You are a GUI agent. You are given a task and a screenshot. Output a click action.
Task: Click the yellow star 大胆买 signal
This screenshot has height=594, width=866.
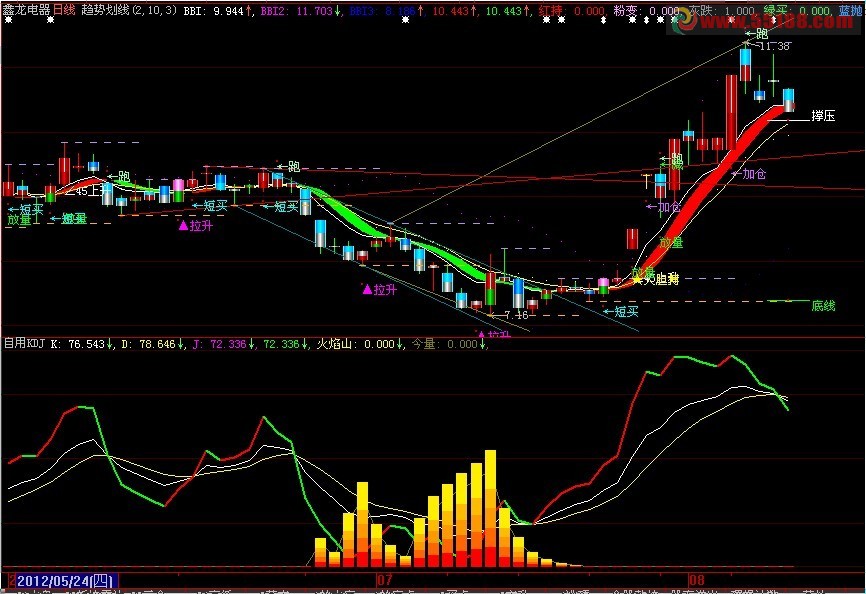tap(656, 279)
